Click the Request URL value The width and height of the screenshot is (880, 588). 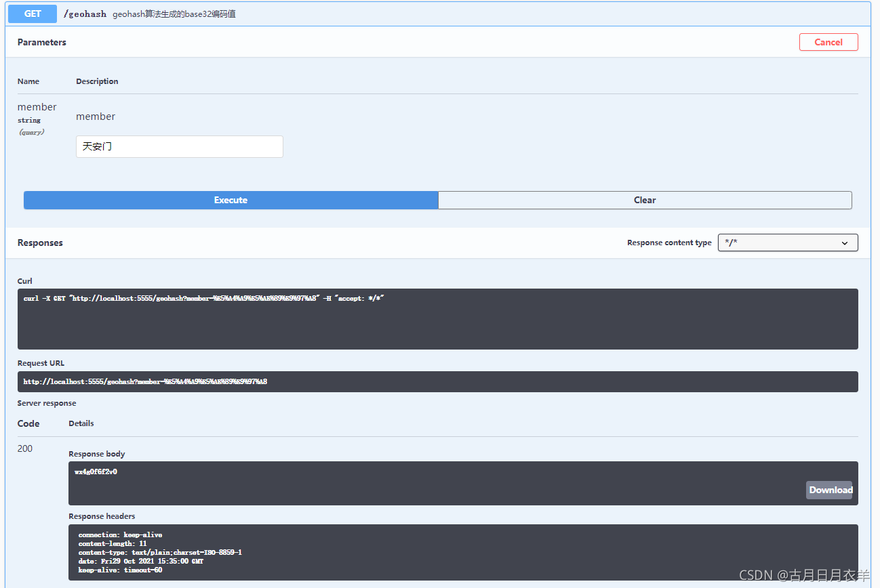[145, 381]
